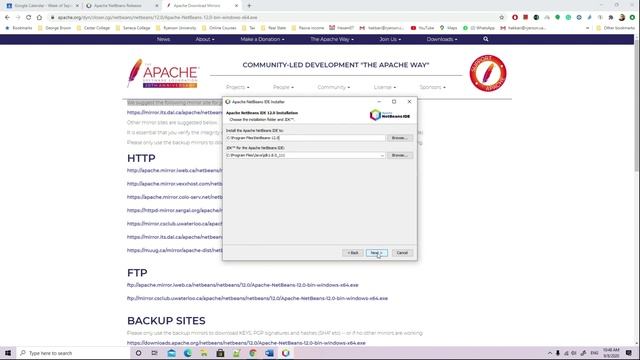The height and width of the screenshot is (360, 640).
Task: Cancel the NetBeans installation
Action: (402, 253)
